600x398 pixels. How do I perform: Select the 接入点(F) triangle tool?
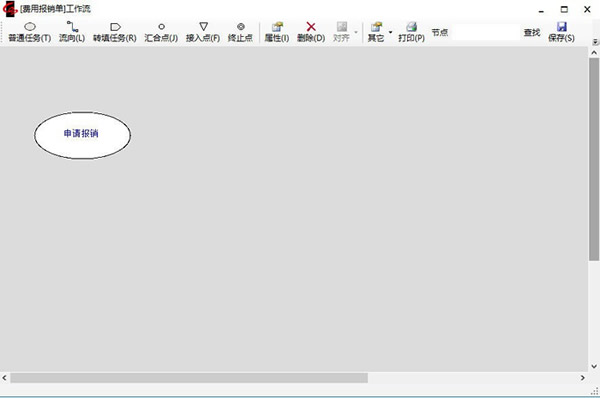click(x=203, y=32)
